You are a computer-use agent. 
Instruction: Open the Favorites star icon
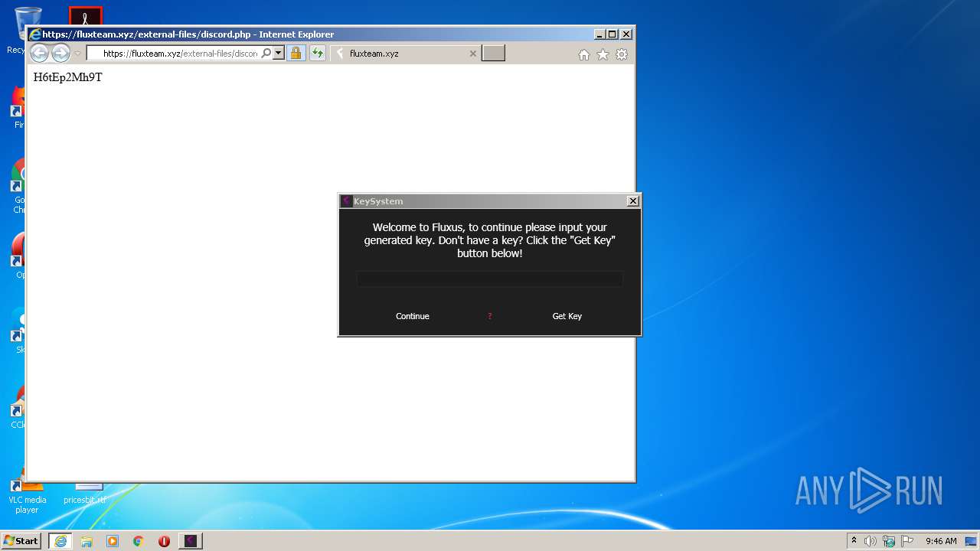603,54
